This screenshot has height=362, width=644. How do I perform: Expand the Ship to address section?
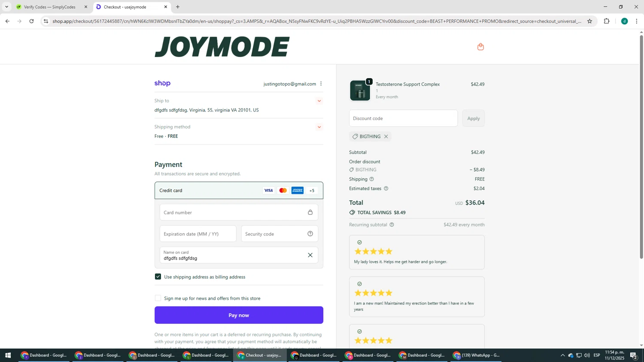[x=319, y=101]
